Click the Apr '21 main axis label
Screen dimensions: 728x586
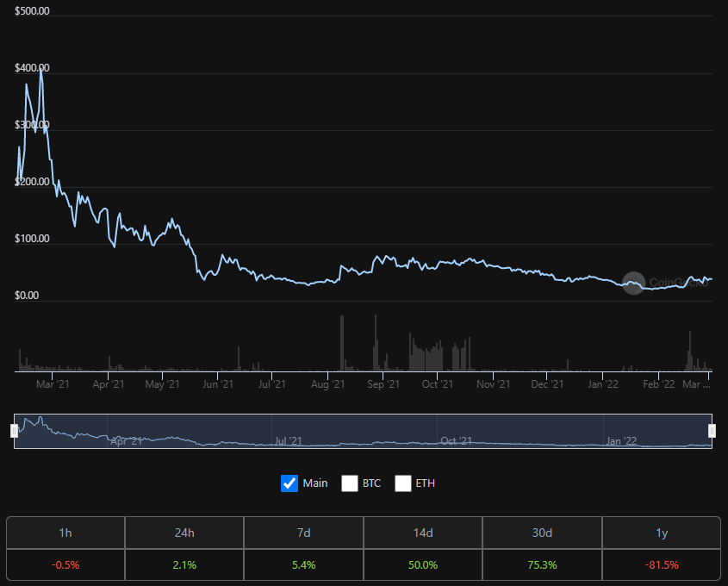(x=109, y=384)
